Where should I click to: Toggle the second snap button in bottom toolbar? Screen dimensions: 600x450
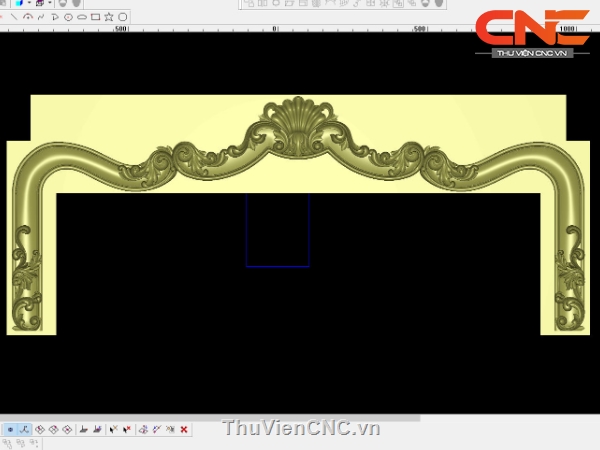tap(24, 429)
